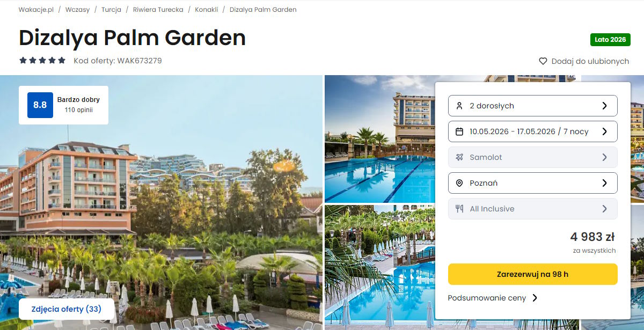Viewport: 644px width, 330px height.
Task: Click the Lato 2026 green badge
Action: [610, 40]
